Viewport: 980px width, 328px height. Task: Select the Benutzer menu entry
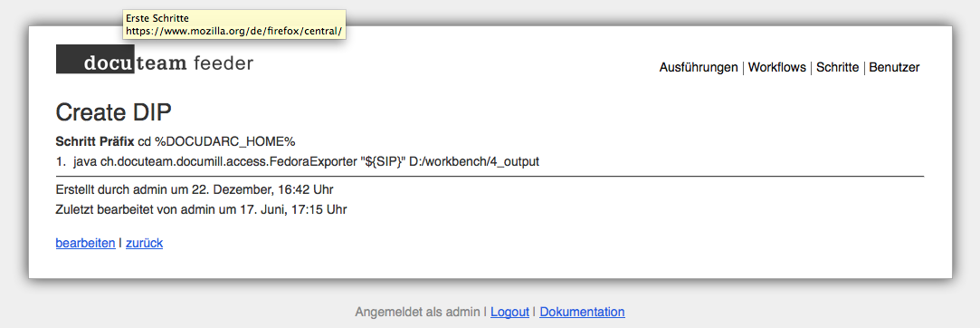tap(894, 68)
